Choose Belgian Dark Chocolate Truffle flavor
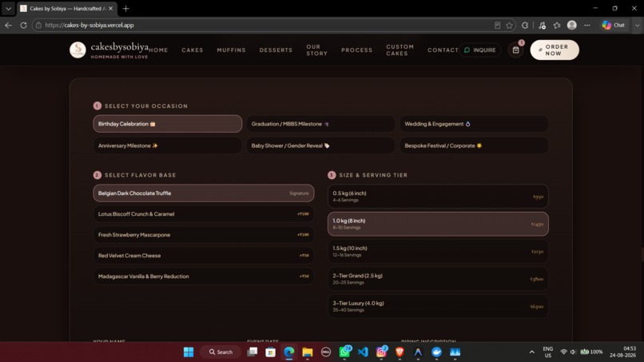Viewport: 644px width, 362px height. click(204, 193)
